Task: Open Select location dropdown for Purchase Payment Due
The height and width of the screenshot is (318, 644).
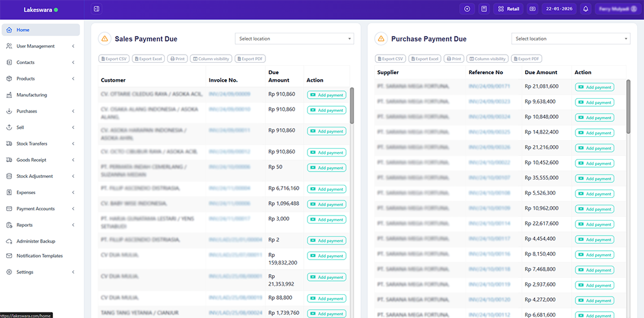Action: point(570,39)
